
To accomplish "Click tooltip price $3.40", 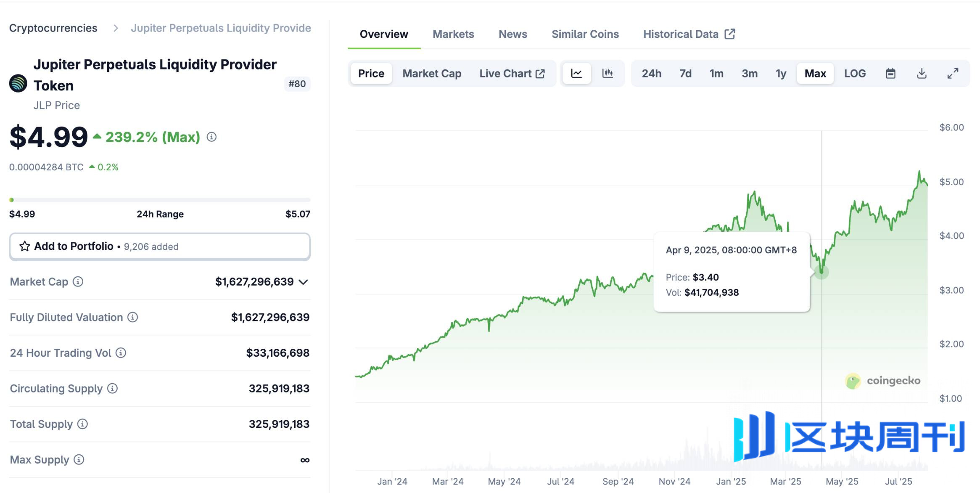I will [x=706, y=277].
